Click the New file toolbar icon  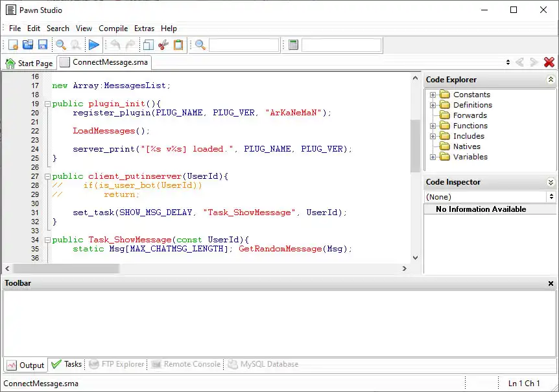point(13,45)
